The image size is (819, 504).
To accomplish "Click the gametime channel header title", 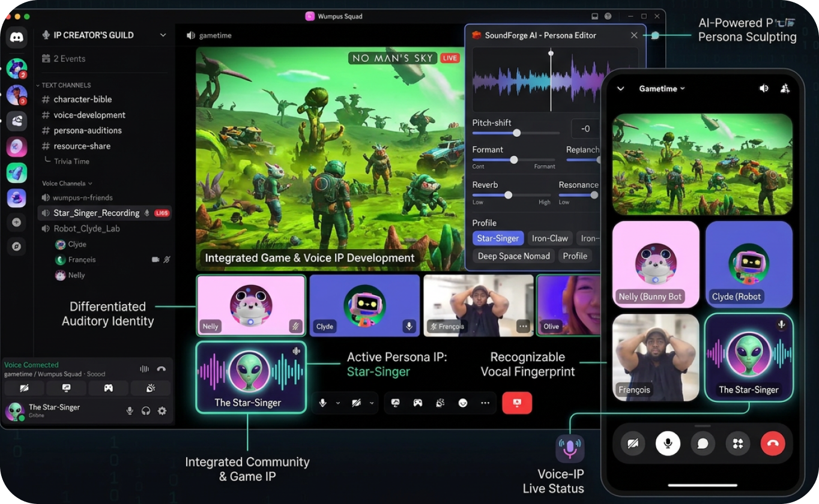I will (x=208, y=35).
